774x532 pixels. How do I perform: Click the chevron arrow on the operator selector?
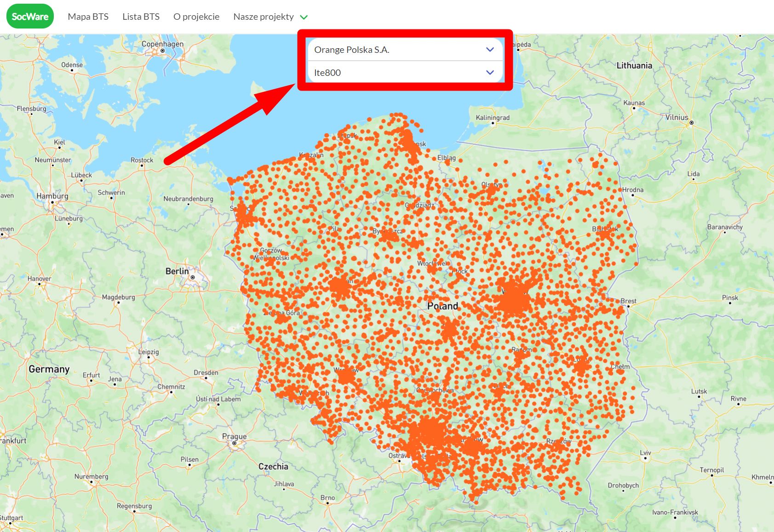[490, 49]
